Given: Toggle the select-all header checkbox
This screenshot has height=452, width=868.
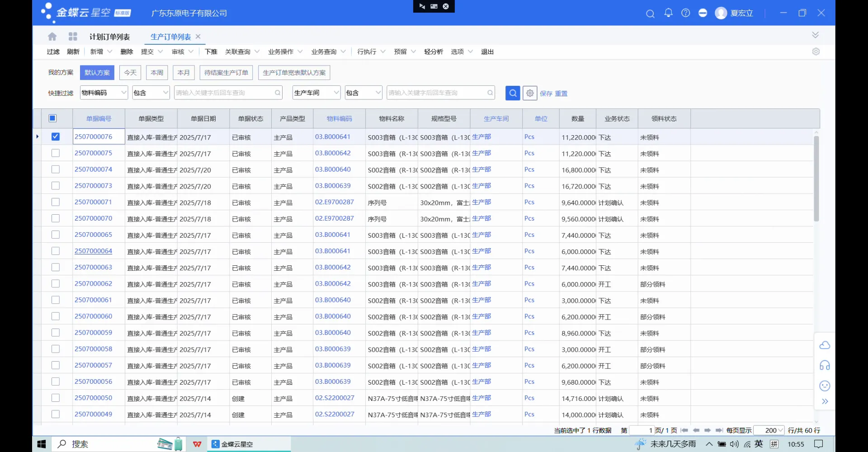Looking at the screenshot, I should 52,118.
